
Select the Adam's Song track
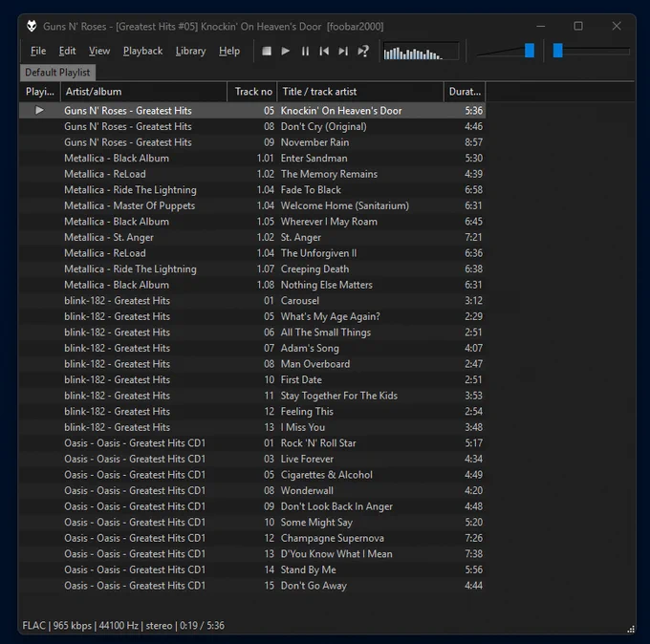[x=252, y=348]
